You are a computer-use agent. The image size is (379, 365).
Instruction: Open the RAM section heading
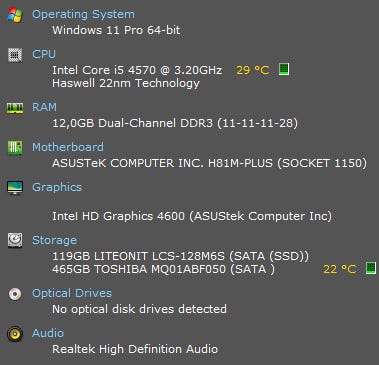click(x=44, y=107)
